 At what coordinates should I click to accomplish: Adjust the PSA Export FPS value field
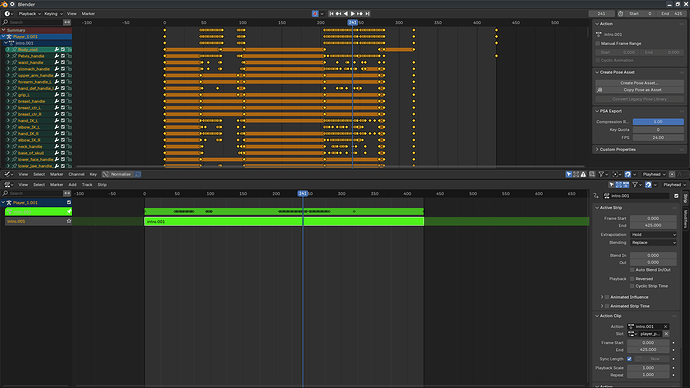[658, 138]
